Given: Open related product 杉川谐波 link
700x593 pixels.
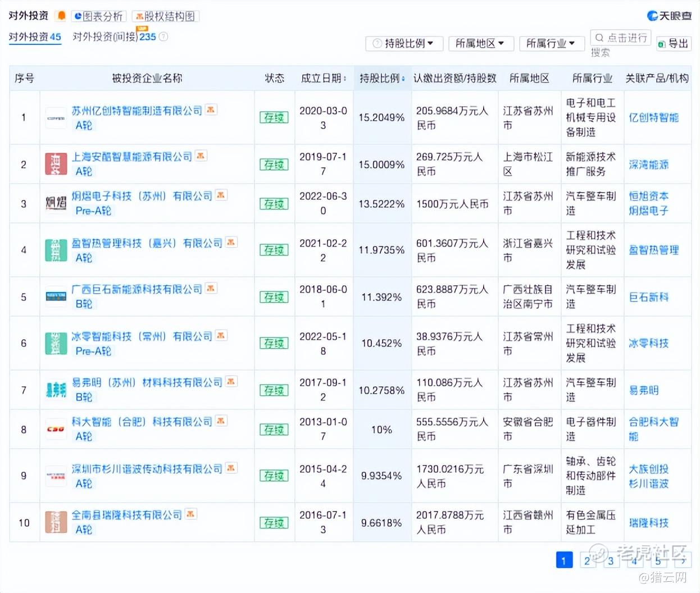Looking at the screenshot, I should (648, 483).
